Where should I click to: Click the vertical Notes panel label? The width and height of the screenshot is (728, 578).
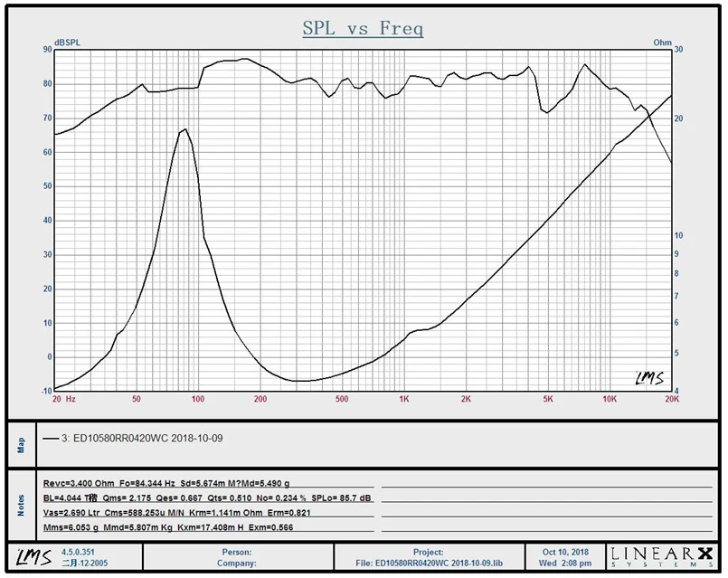click(x=20, y=506)
